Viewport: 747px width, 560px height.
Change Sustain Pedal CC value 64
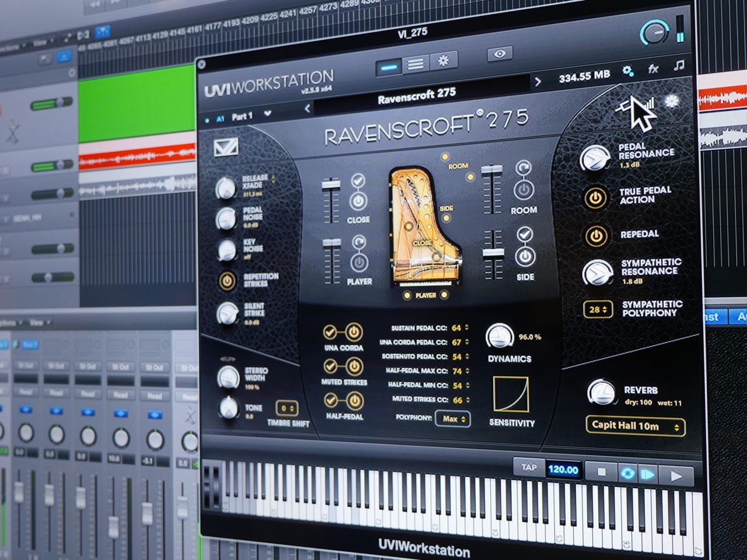coord(460,328)
